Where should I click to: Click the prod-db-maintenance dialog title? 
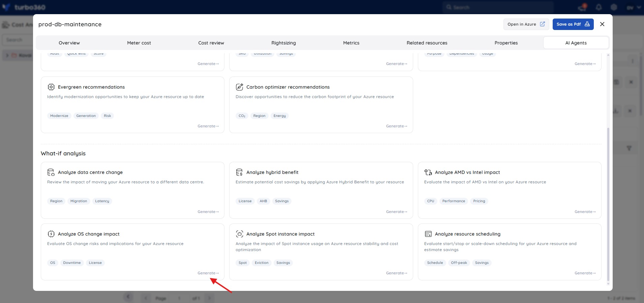pyautogui.click(x=70, y=24)
